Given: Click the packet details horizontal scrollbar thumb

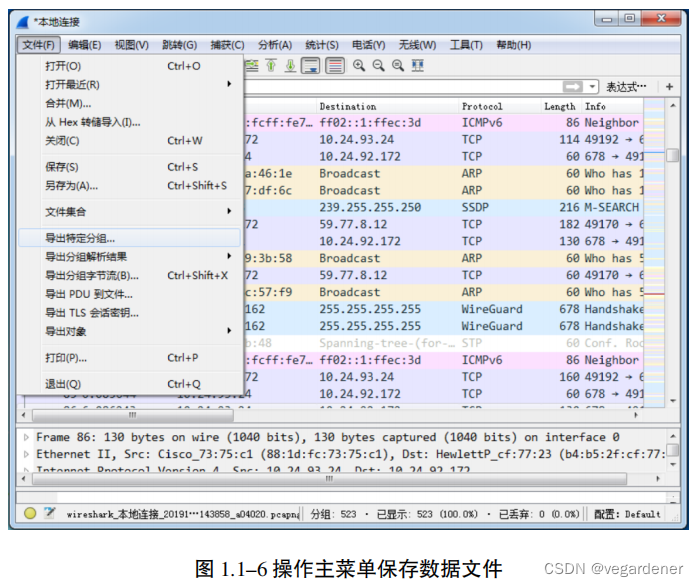Looking at the screenshot, I should [329, 479].
